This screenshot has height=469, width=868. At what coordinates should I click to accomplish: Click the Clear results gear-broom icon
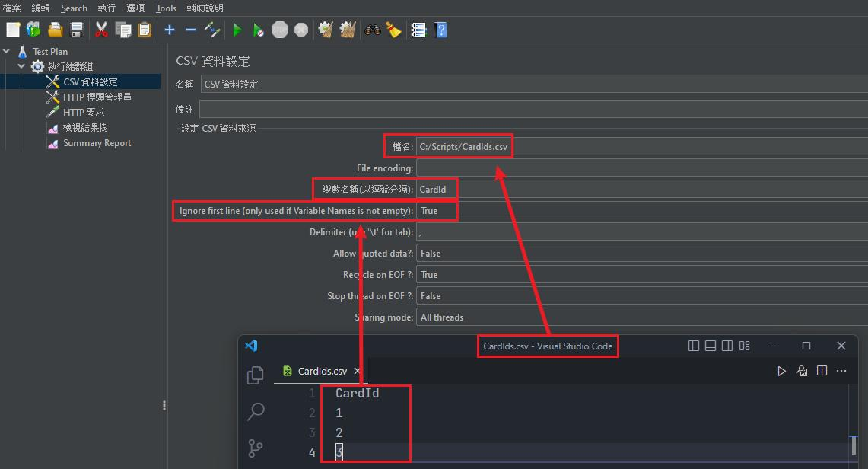tap(326, 30)
